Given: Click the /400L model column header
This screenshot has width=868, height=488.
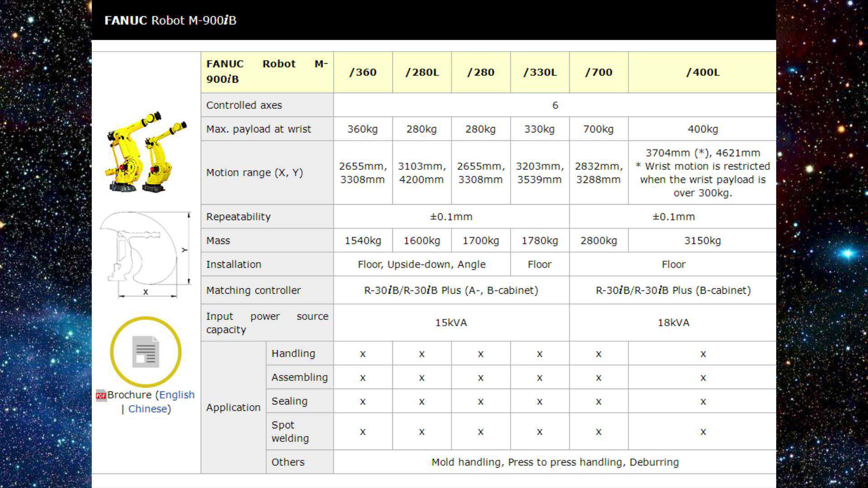Looking at the screenshot, I should point(703,72).
